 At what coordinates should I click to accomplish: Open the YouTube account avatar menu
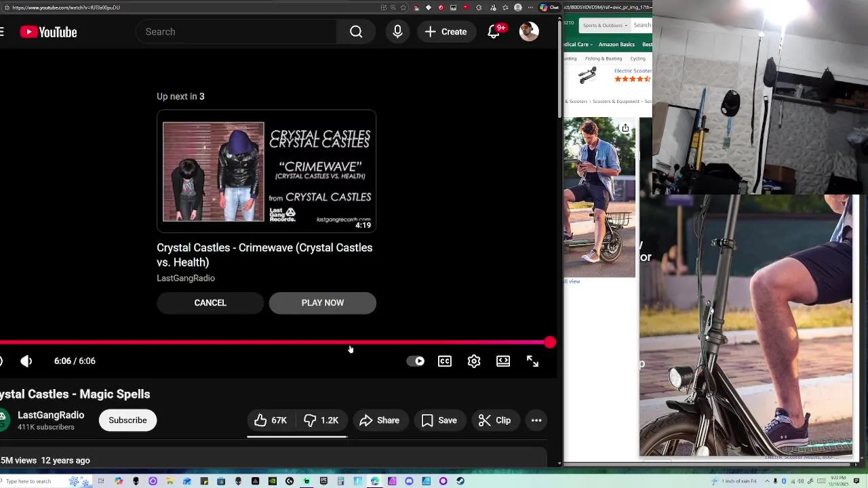pos(529,32)
